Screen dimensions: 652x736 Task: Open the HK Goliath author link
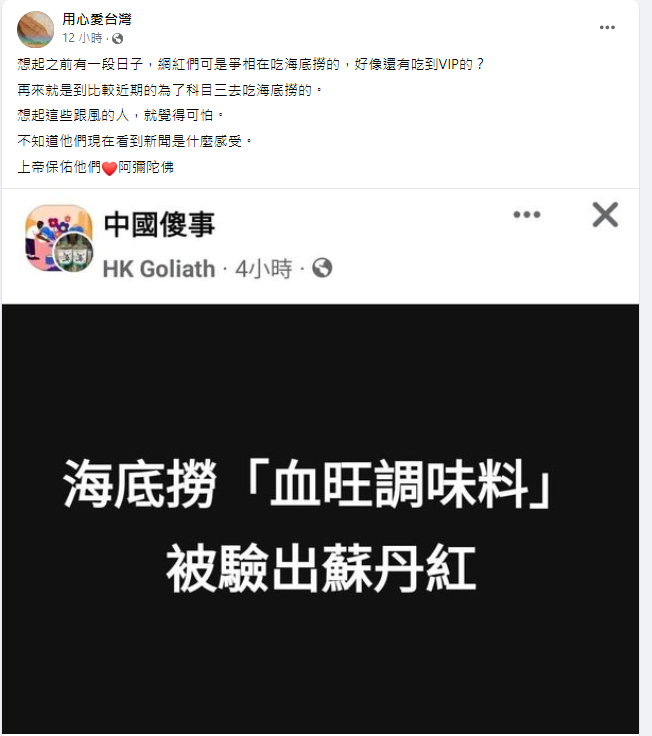pos(159,269)
